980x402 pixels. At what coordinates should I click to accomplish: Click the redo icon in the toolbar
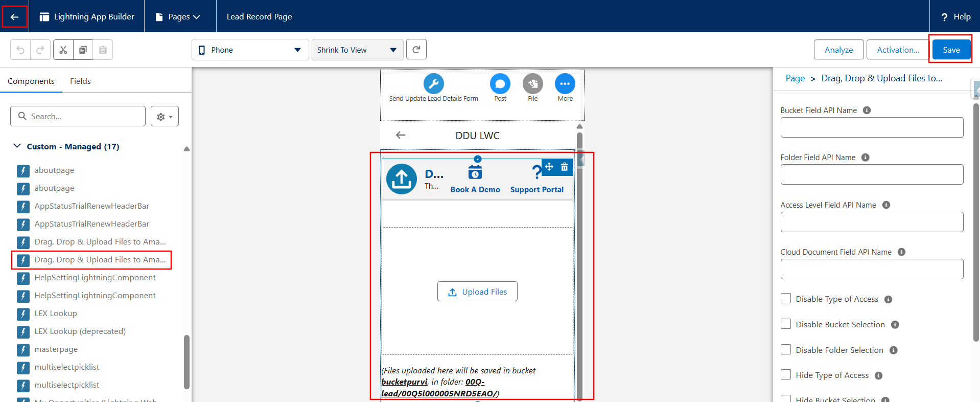[40, 50]
